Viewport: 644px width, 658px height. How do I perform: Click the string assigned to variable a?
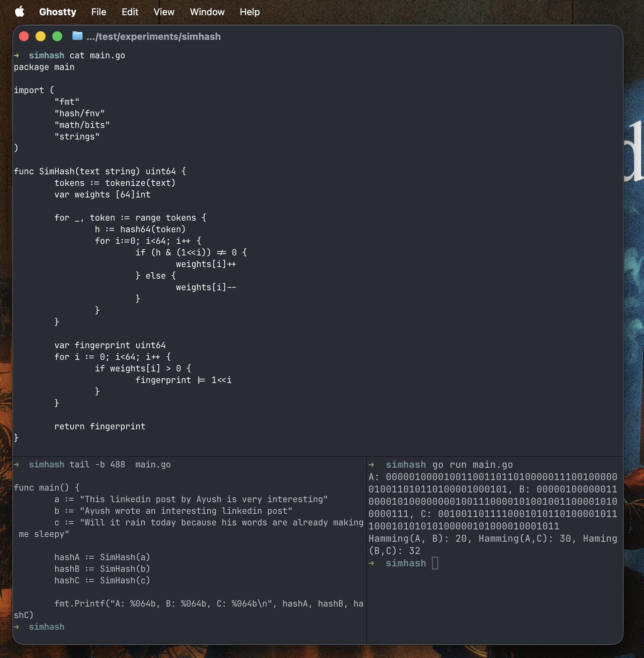(204, 499)
